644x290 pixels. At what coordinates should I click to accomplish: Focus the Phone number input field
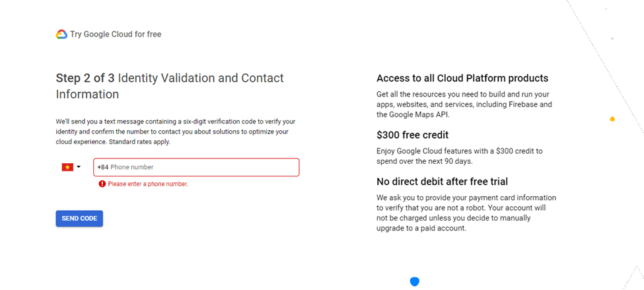196,167
